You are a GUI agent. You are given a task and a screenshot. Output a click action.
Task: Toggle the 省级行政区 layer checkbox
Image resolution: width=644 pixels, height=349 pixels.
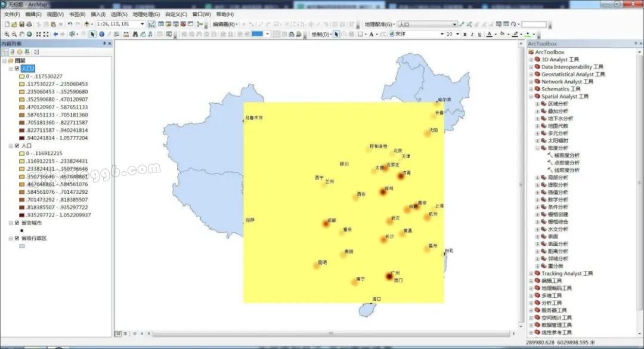17,238
